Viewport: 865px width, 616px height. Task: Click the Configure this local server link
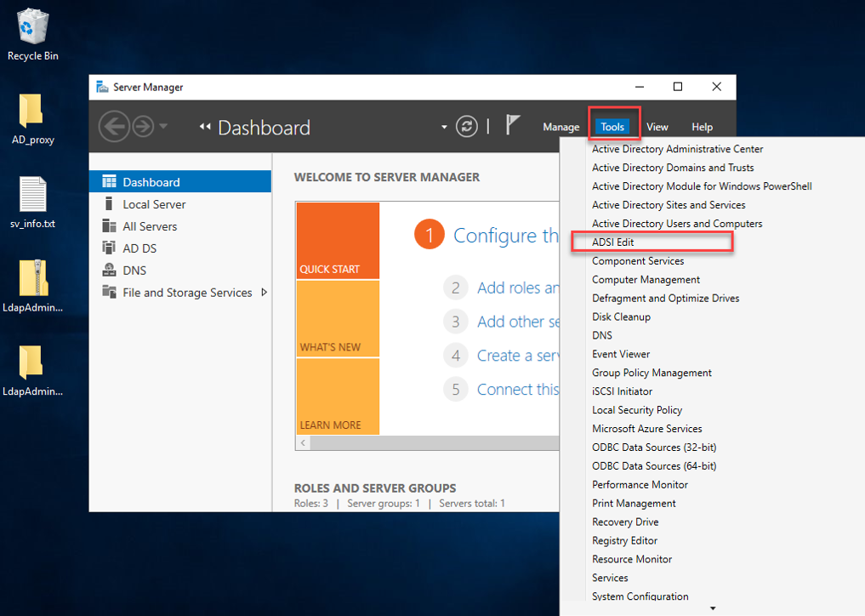pos(506,236)
